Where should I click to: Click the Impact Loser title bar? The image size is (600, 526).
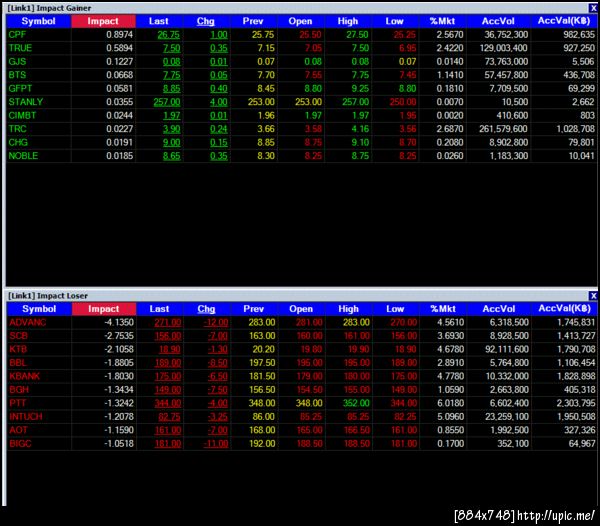[x=297, y=296]
